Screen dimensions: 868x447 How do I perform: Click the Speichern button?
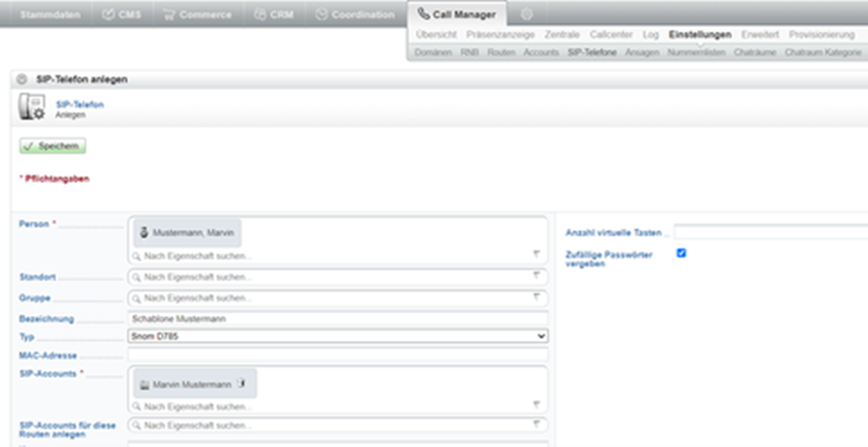pyautogui.click(x=53, y=145)
